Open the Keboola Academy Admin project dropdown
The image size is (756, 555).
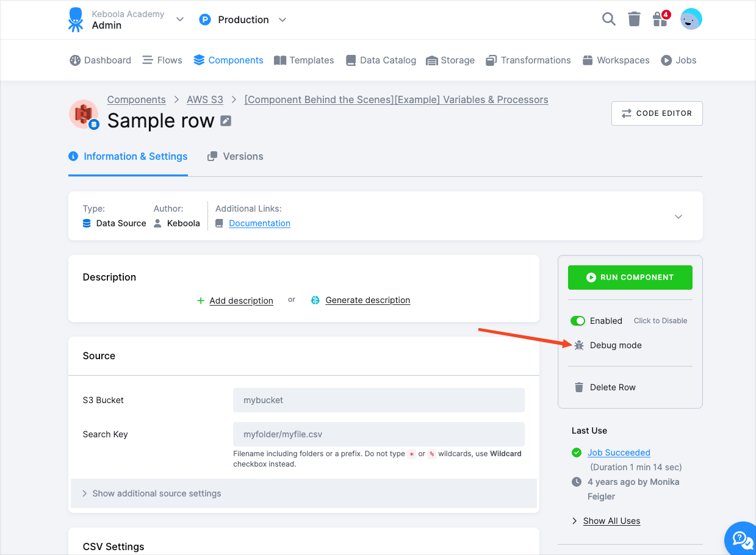coord(179,20)
